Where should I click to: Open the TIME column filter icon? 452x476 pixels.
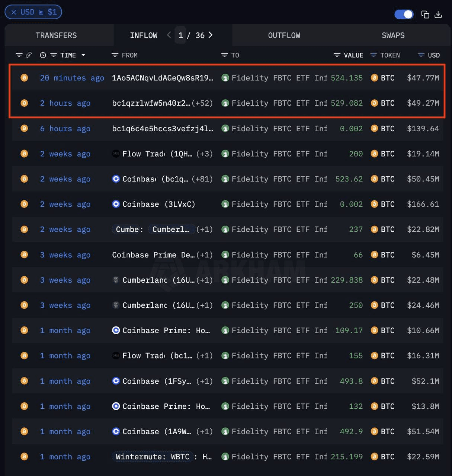(54, 55)
